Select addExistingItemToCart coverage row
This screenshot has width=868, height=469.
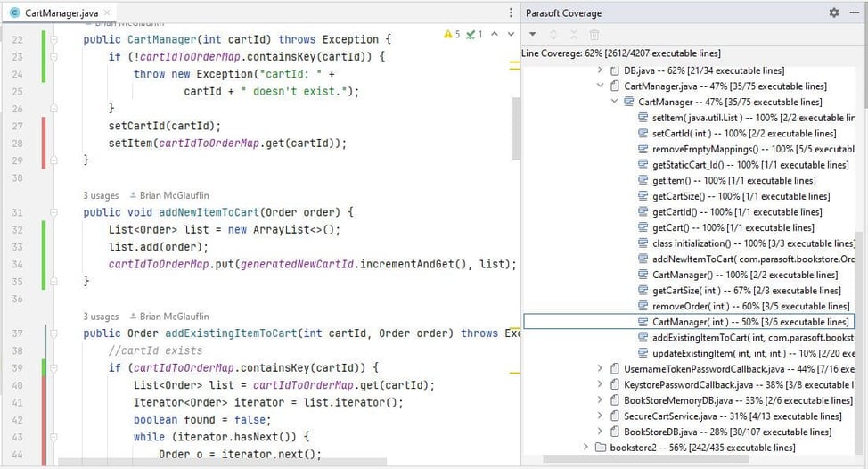click(746, 337)
